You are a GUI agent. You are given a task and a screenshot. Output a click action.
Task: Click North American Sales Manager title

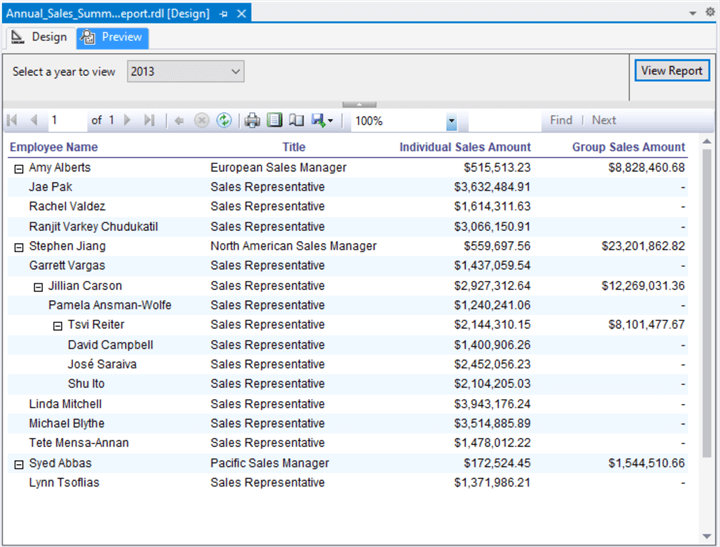293,246
